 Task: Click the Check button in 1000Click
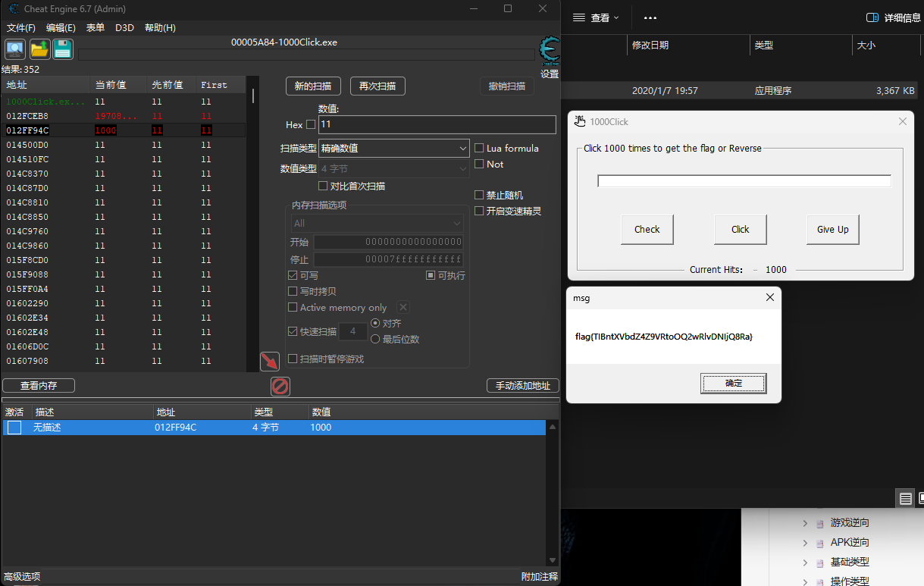point(647,229)
